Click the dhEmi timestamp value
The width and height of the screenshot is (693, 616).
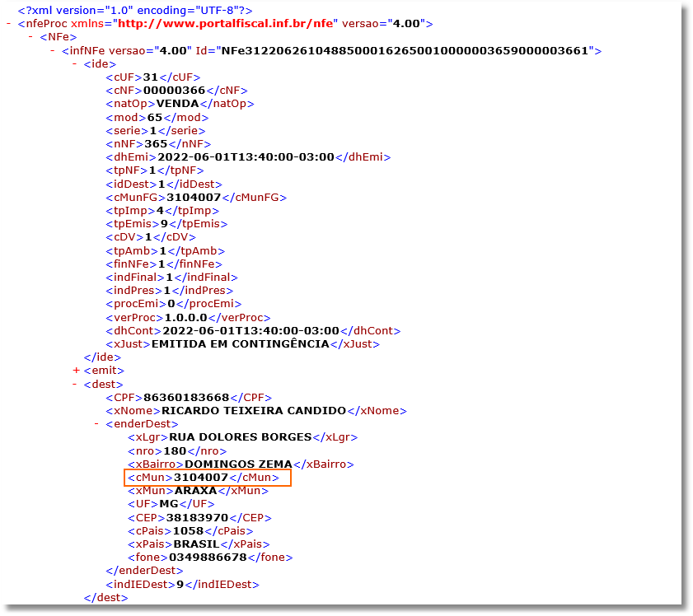(246, 157)
